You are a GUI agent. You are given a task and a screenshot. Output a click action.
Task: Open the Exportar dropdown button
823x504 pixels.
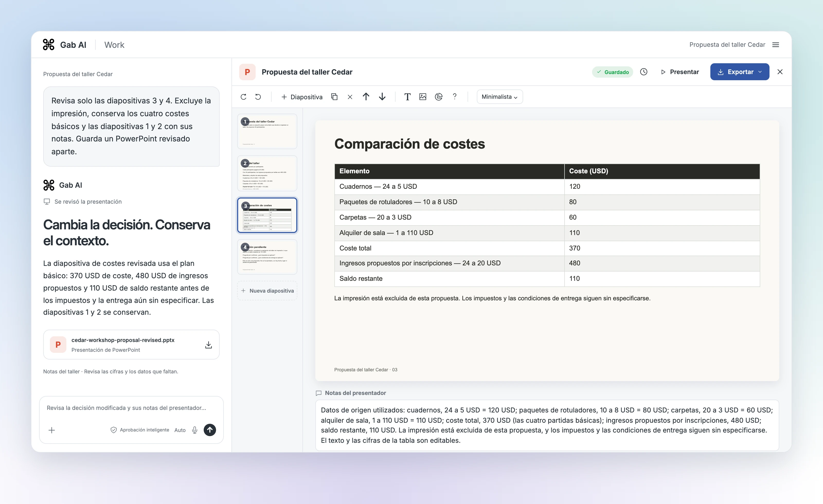pyautogui.click(x=740, y=72)
